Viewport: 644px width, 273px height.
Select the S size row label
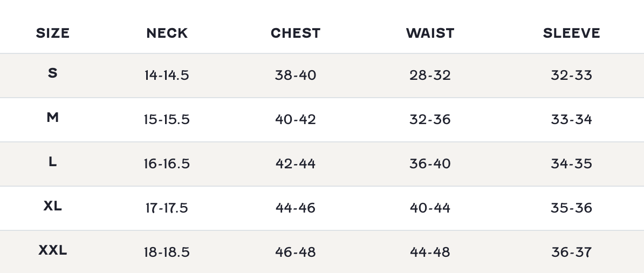pyautogui.click(x=53, y=73)
